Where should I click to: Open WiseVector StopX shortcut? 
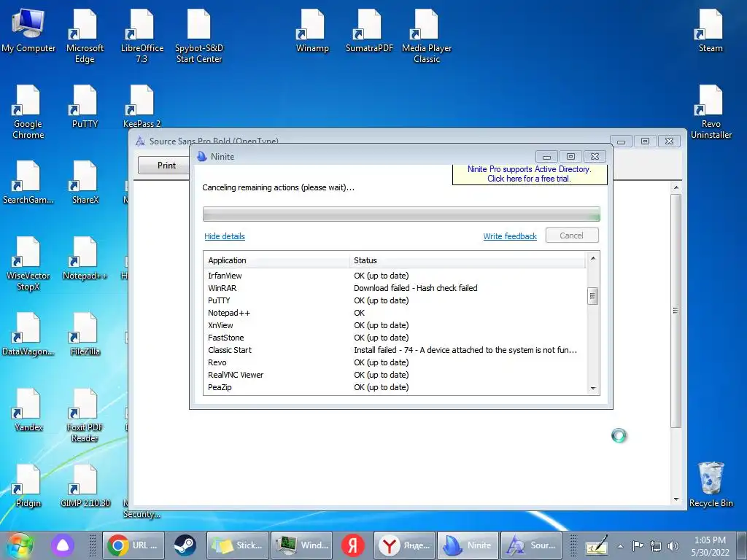(28, 264)
